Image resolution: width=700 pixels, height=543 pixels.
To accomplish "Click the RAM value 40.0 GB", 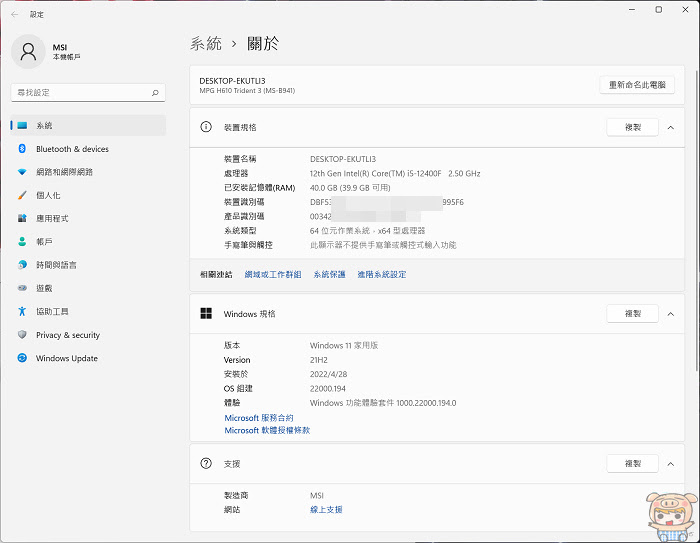I will [x=350, y=188].
